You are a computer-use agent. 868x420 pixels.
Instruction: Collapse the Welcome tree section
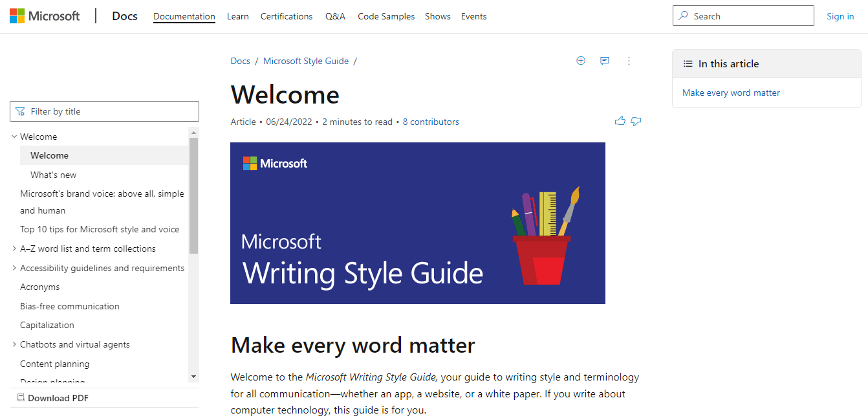pos(14,137)
